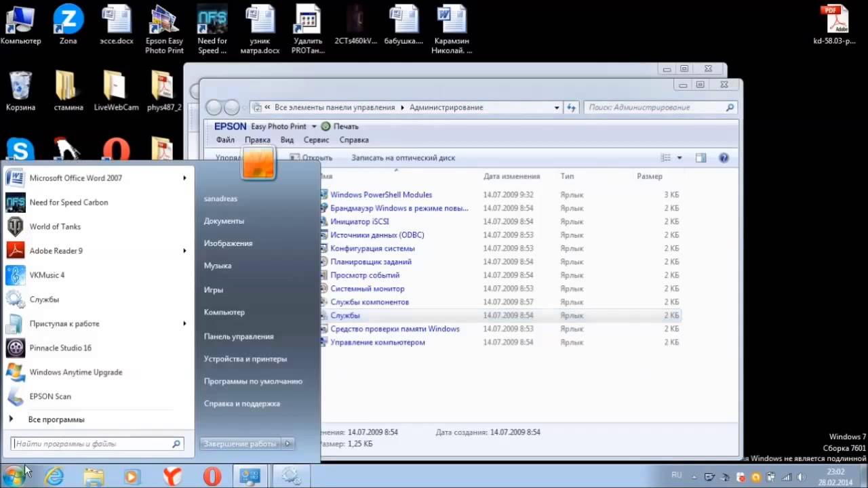Select Epson Easy Photo Print desktop icon
Viewport: 868px width, 488px height.
click(x=164, y=30)
